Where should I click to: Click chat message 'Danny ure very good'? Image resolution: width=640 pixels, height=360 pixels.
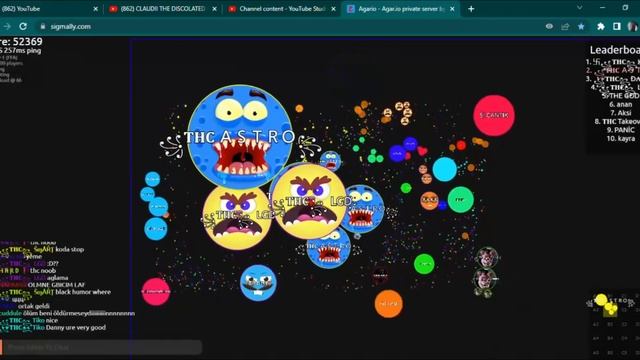click(76, 328)
